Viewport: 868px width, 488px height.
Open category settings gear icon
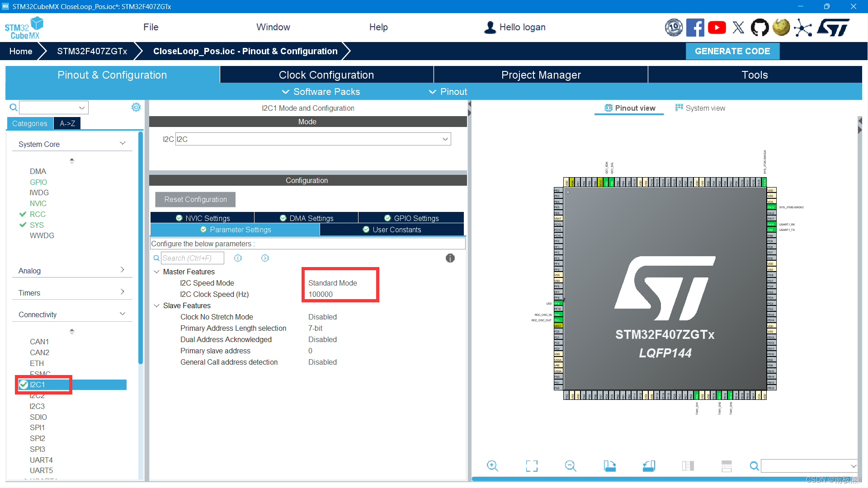click(x=136, y=107)
